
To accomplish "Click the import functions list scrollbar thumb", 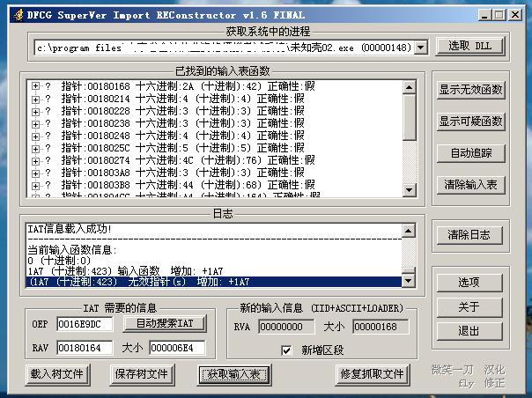I will (410, 117).
